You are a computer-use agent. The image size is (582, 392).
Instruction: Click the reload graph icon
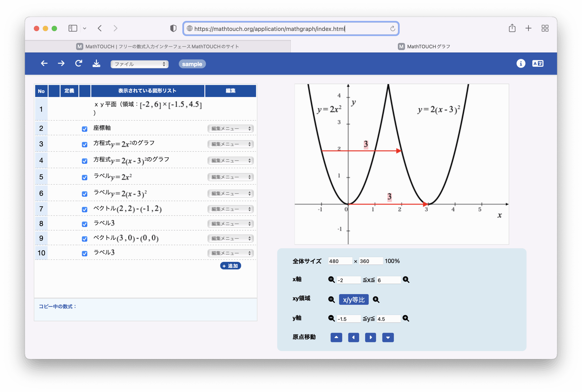(78, 63)
